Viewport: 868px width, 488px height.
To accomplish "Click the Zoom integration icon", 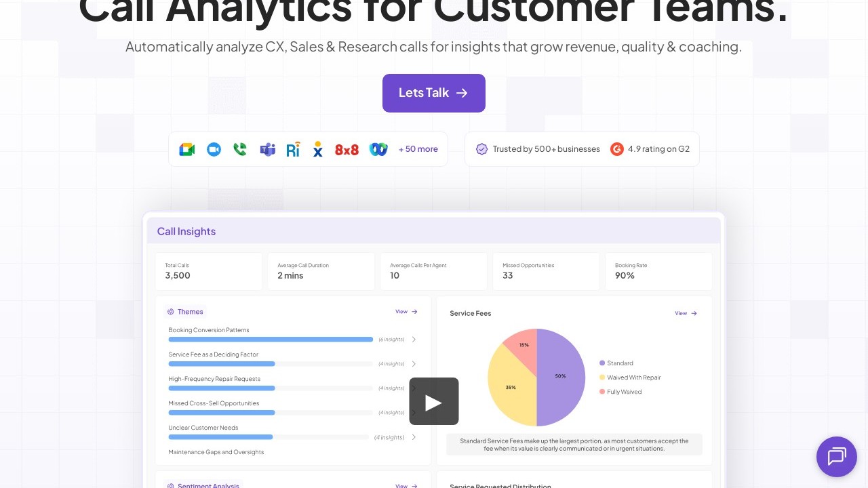I will [x=214, y=149].
